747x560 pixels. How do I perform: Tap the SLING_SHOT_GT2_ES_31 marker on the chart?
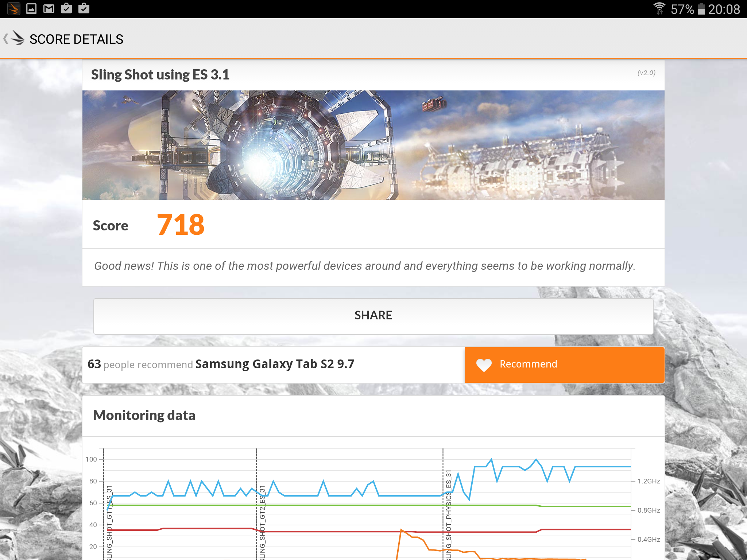tap(262, 522)
